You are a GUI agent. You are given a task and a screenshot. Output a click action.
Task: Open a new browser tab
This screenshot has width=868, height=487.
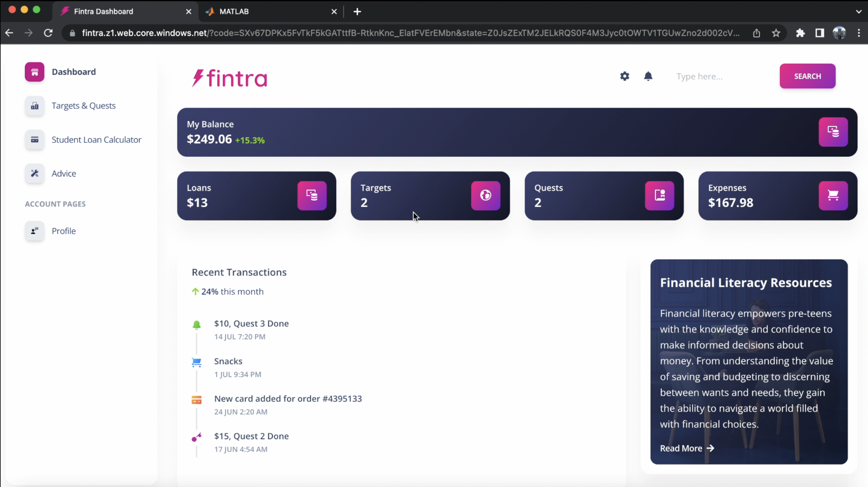(x=357, y=12)
